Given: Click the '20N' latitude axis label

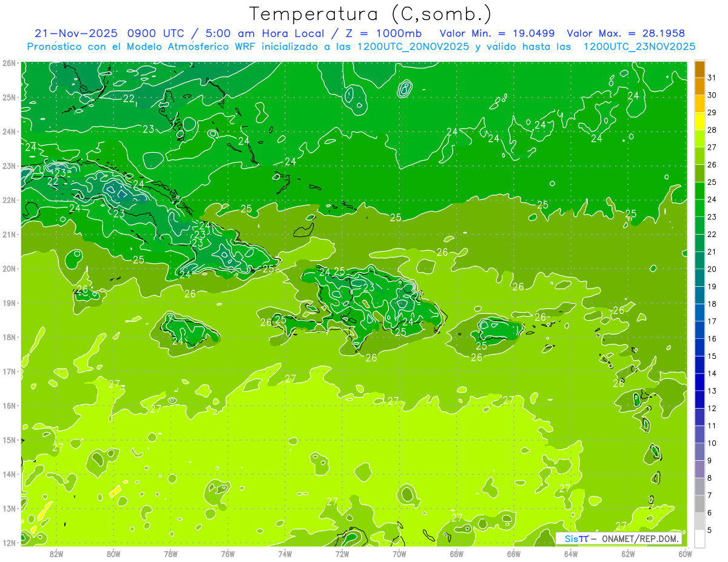Looking at the screenshot, I should pos(9,269).
